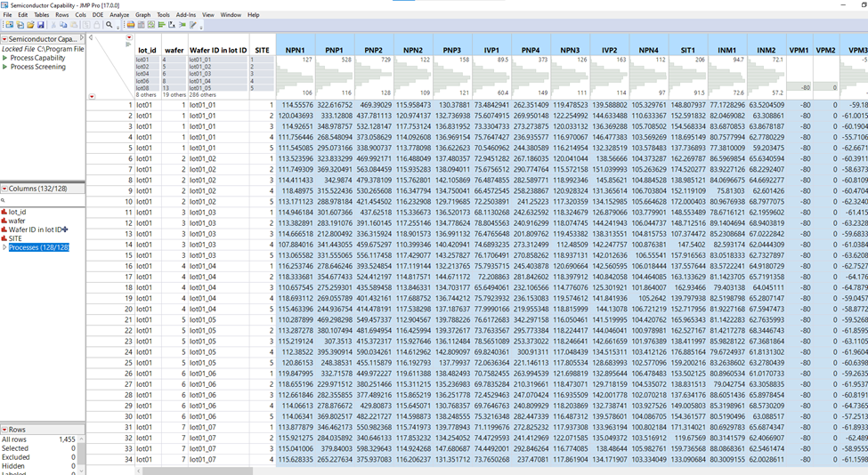Click the Excluded rows label
This screenshot has width=868, height=475.
[x=15, y=457]
